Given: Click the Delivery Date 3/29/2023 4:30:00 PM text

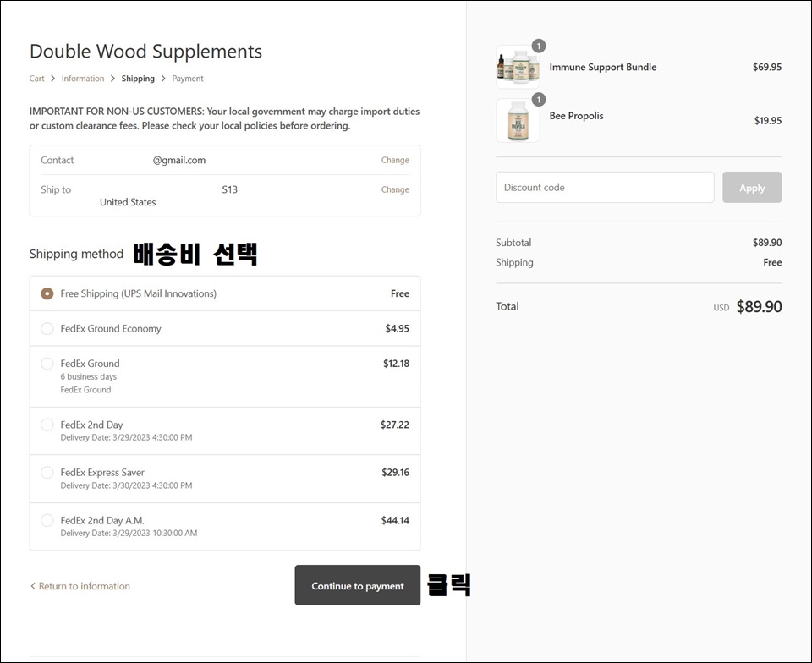Looking at the screenshot, I should [x=126, y=437].
